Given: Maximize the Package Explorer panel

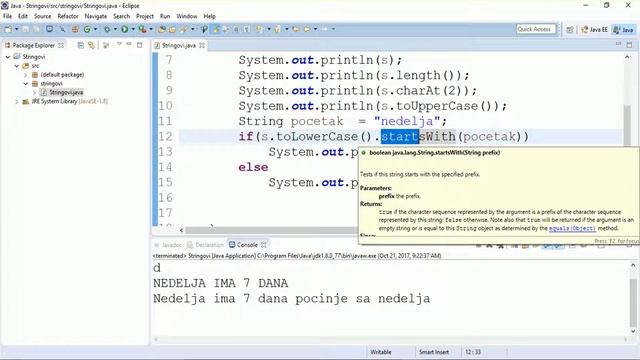Looking at the screenshot, I should point(140,45).
